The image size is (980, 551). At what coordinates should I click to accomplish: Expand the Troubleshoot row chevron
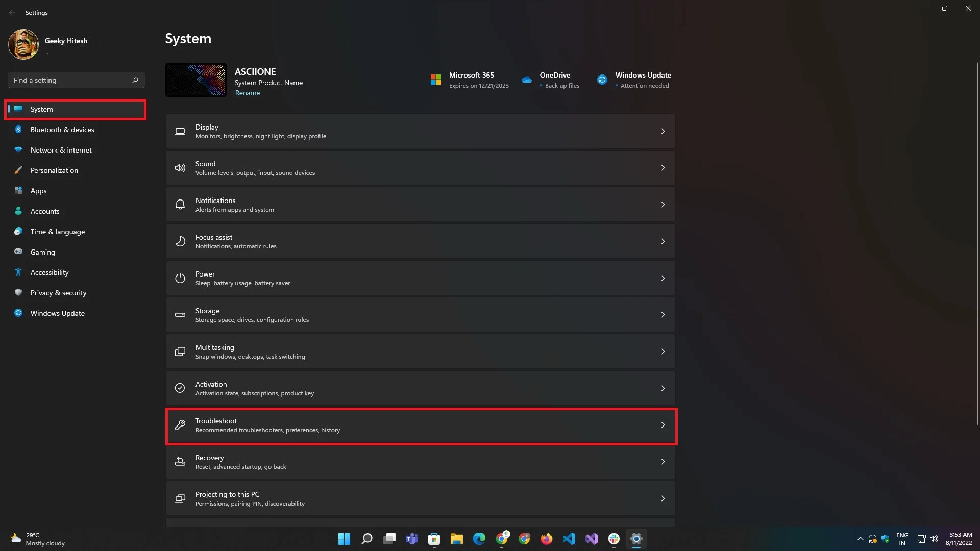coord(663,425)
